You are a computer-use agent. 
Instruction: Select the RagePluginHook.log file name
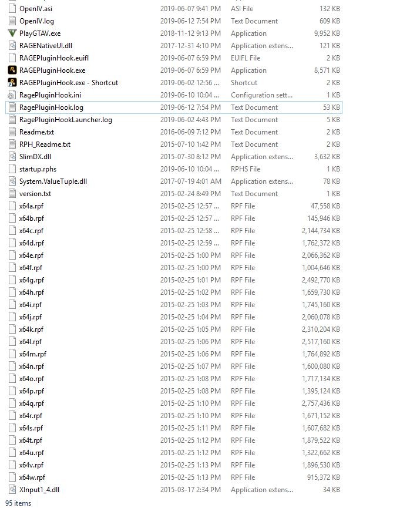(51, 107)
